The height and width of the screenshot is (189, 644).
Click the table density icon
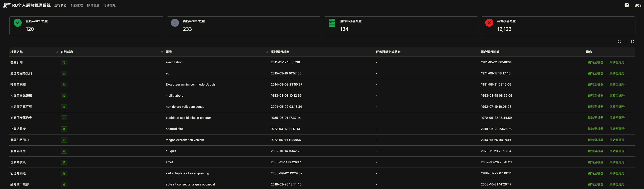(626, 42)
